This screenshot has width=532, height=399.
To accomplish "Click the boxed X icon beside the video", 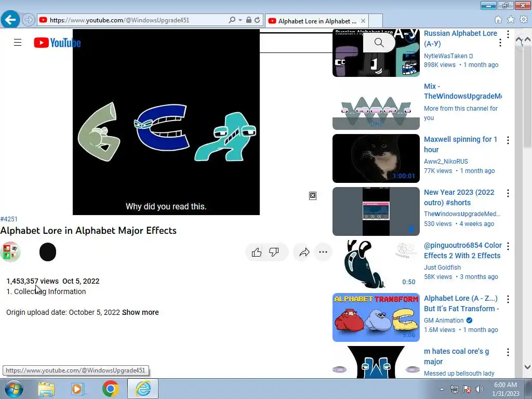I will [313, 196].
